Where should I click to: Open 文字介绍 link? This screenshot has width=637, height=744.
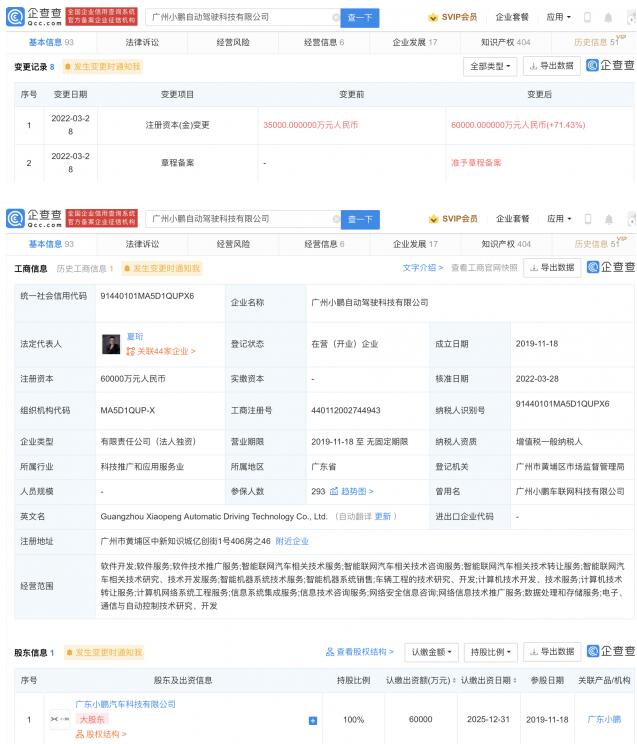click(422, 268)
